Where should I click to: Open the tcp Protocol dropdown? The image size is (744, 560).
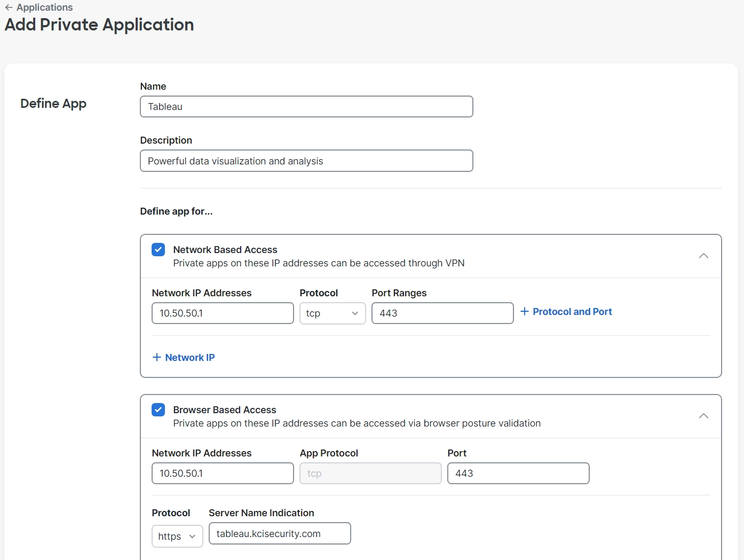coord(333,313)
